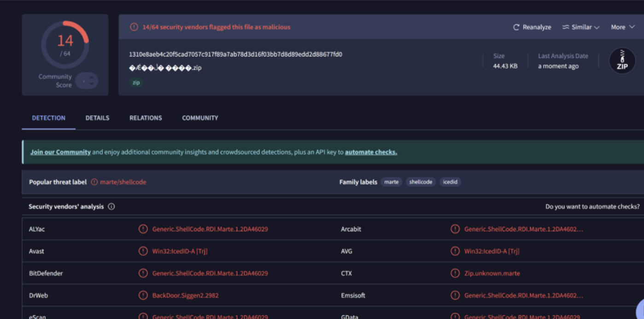644x319 pixels.
Task: Open the More dropdown menu
Action: (622, 27)
